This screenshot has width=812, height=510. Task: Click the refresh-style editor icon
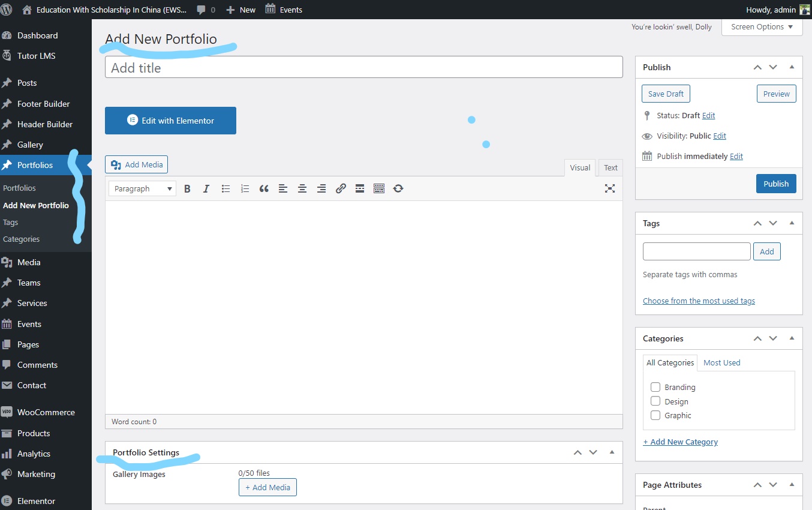398,188
